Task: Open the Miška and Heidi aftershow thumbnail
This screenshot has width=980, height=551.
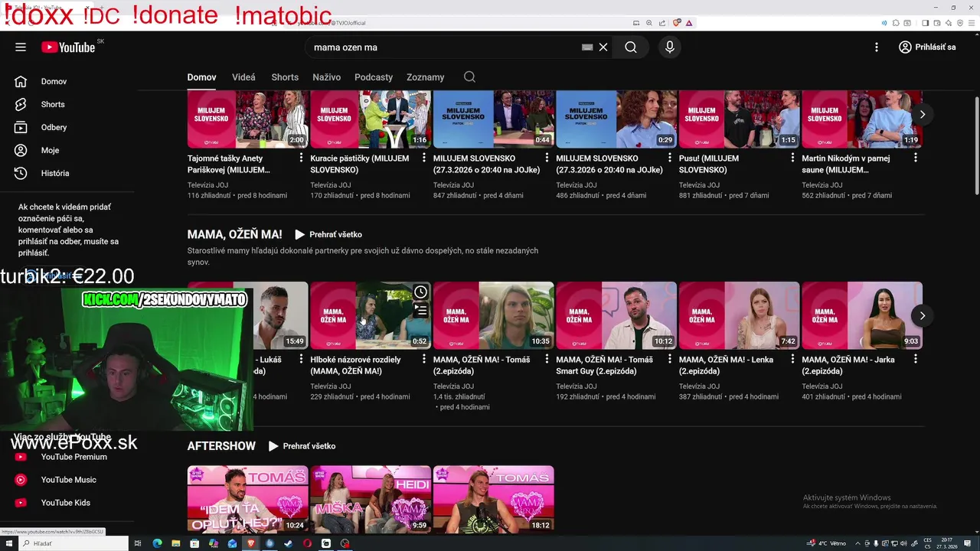Action: tap(371, 499)
